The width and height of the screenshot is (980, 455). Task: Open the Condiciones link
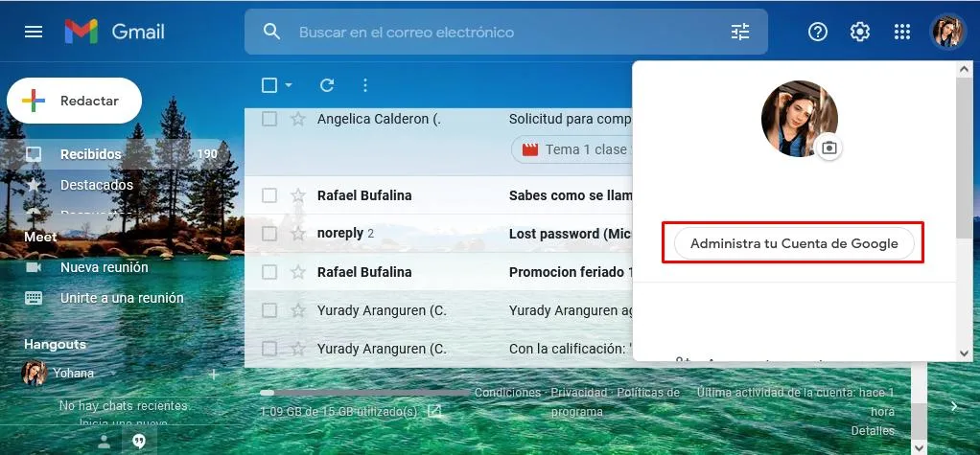tap(507, 393)
